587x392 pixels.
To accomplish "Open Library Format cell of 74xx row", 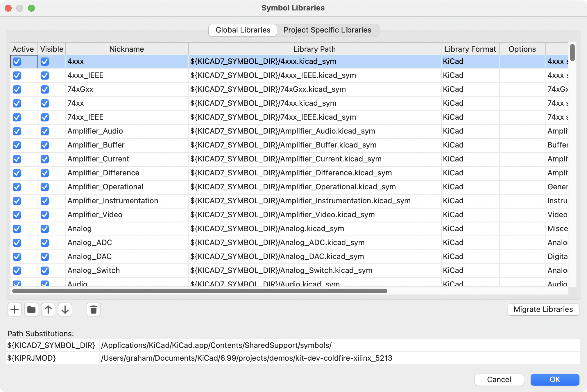I will pyautogui.click(x=470, y=103).
